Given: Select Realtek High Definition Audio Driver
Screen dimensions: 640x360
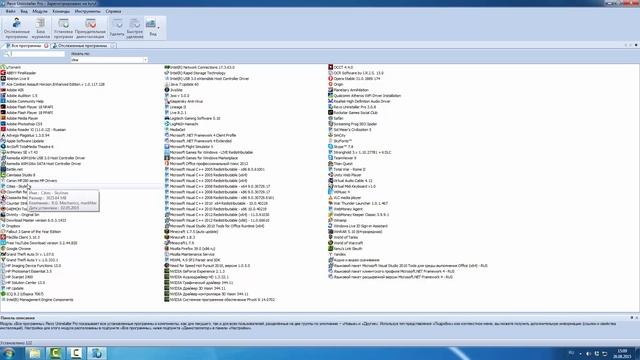Looking at the screenshot, I should pos(359,101).
